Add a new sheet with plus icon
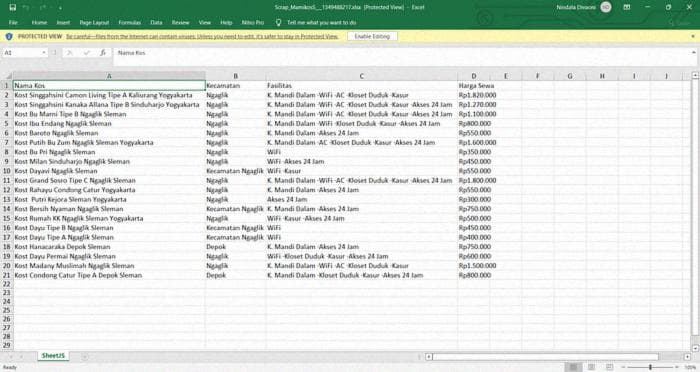 point(84,356)
